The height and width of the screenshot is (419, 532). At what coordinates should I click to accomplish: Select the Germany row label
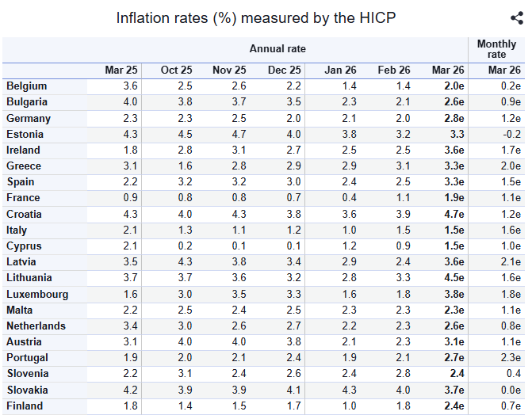[29, 118]
